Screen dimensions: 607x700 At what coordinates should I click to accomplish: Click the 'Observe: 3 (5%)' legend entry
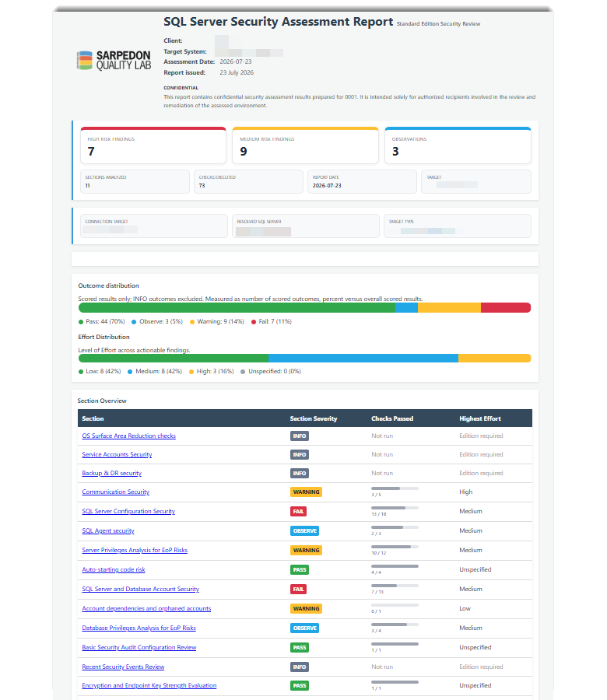click(157, 321)
